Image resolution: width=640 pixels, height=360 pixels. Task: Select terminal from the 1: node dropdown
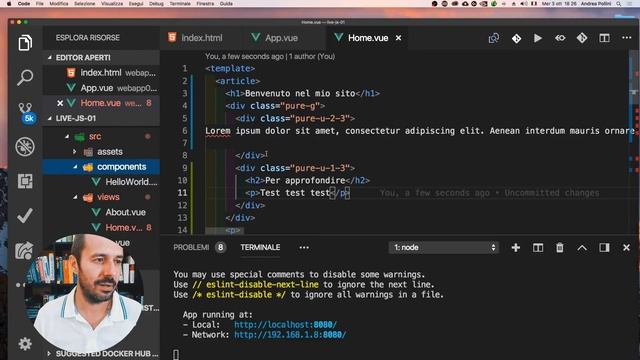444,247
